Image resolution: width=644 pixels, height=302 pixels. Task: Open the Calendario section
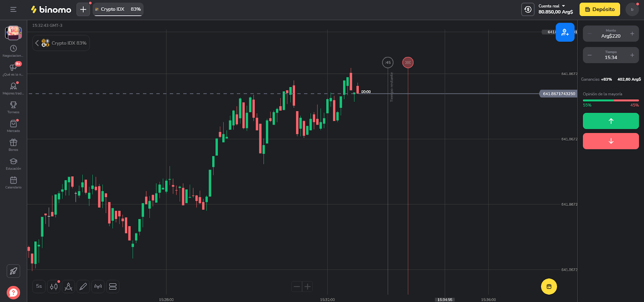click(x=13, y=182)
